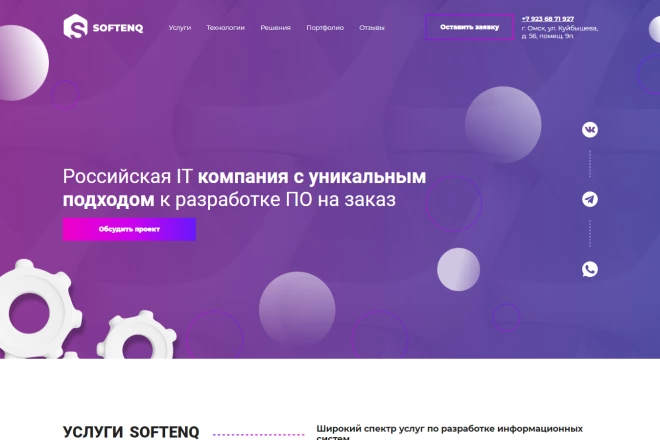660x440 pixels.
Task: Click the hero headline about Российская IT компания
Action: click(x=244, y=188)
